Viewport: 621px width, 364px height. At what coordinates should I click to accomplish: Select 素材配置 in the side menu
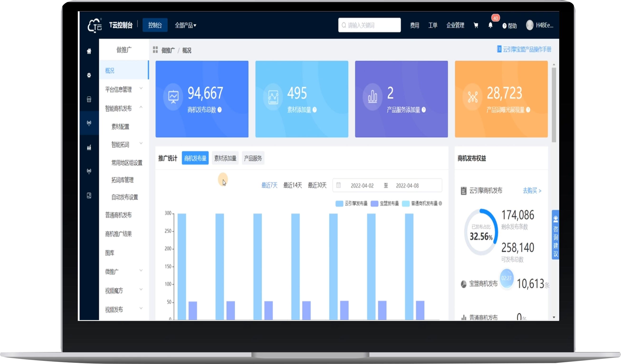(x=120, y=127)
